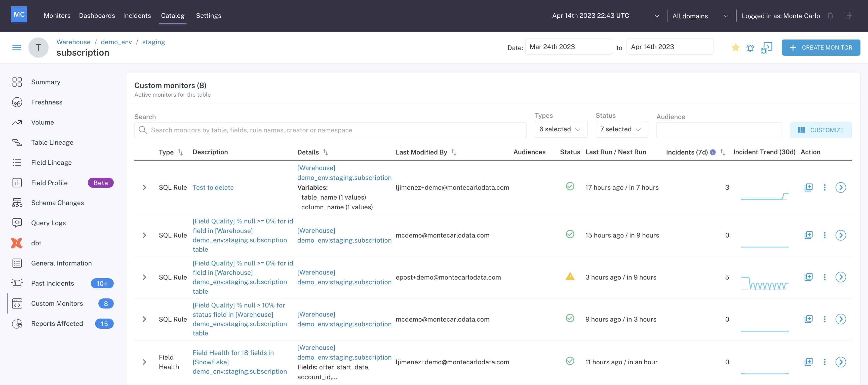
Task: Open details arrow for Test to delete row
Action: coord(841,187)
